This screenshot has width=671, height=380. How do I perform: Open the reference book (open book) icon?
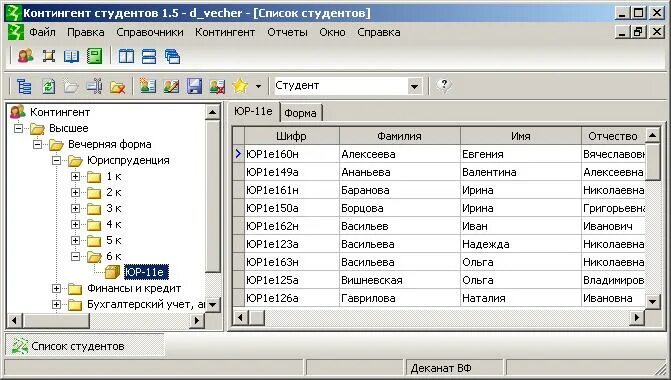pyautogui.click(x=71, y=56)
